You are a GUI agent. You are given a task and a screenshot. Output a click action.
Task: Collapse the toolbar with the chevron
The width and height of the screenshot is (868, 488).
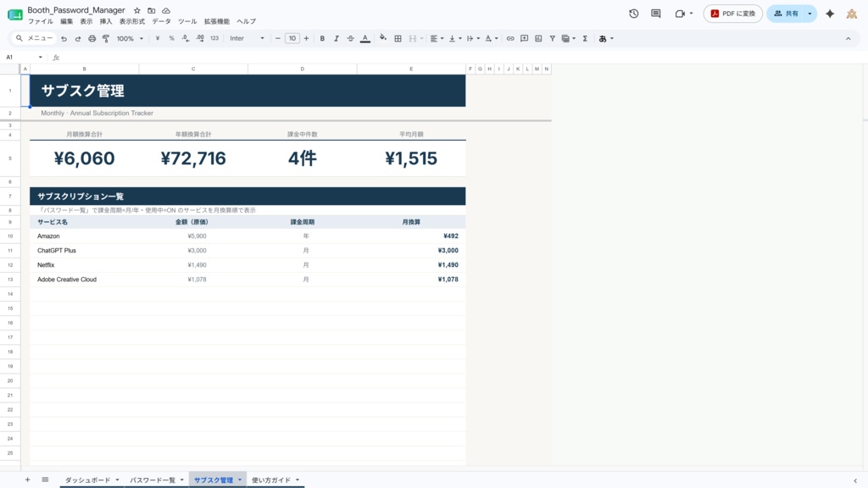pyautogui.click(x=848, y=39)
